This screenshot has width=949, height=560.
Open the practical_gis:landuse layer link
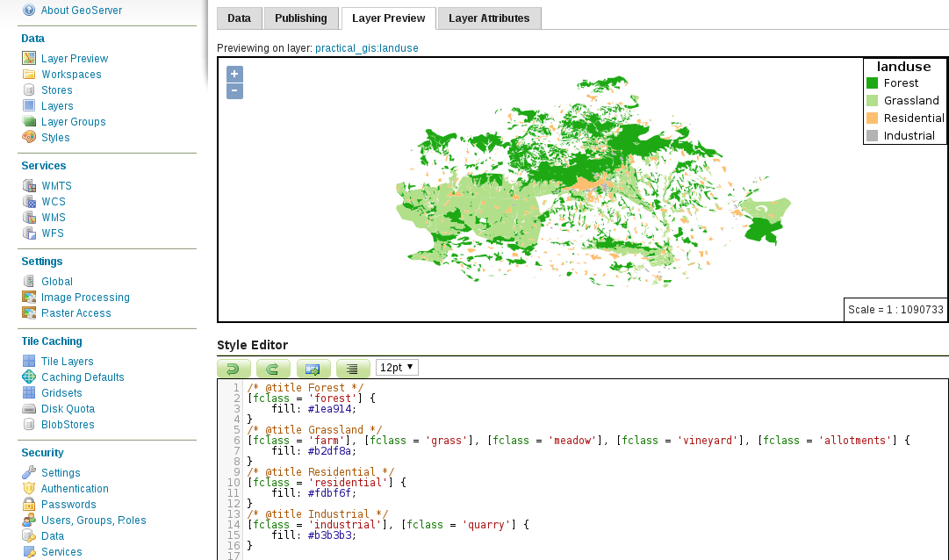click(366, 48)
